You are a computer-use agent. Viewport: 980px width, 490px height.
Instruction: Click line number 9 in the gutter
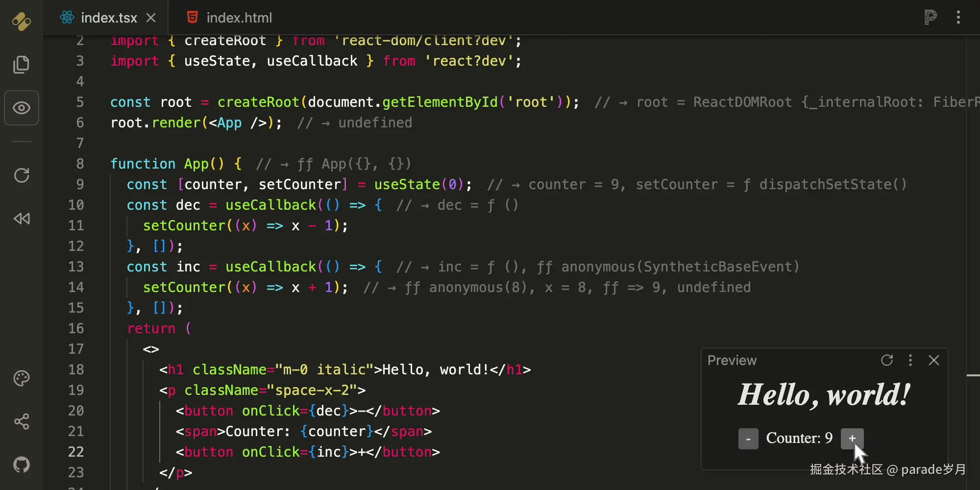(80, 184)
